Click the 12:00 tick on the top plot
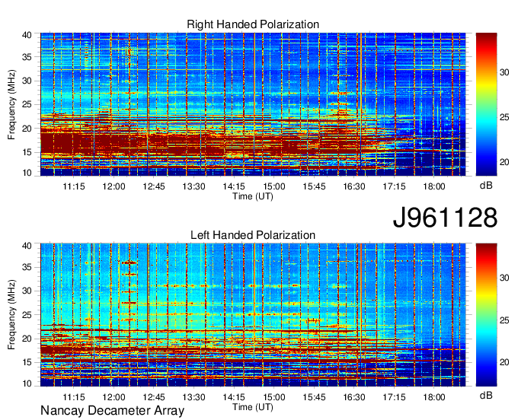 [x=114, y=186]
